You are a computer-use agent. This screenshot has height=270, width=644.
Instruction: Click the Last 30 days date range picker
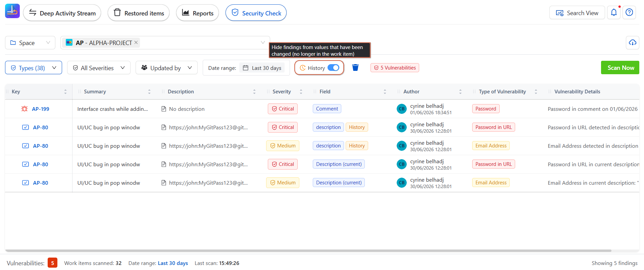point(262,68)
